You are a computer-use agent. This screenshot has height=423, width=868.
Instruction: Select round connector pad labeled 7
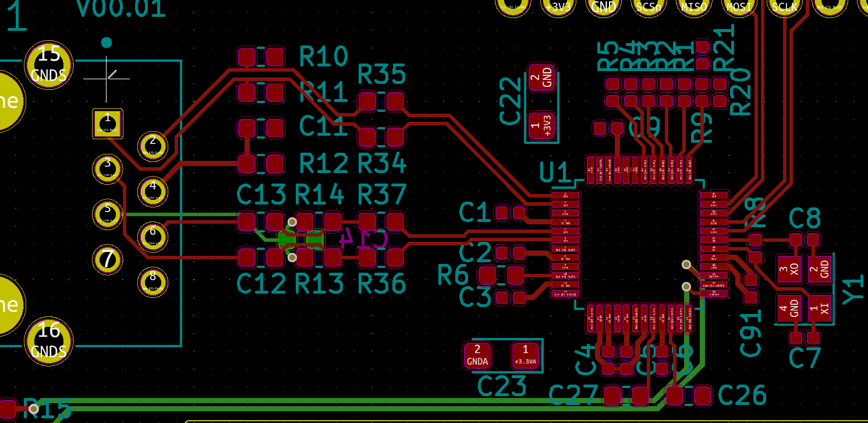click(x=108, y=259)
